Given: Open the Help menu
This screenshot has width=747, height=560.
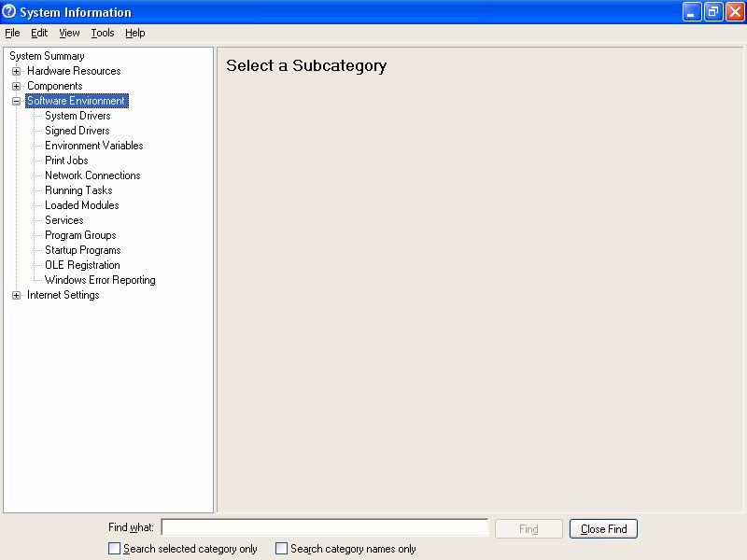Looking at the screenshot, I should [135, 33].
